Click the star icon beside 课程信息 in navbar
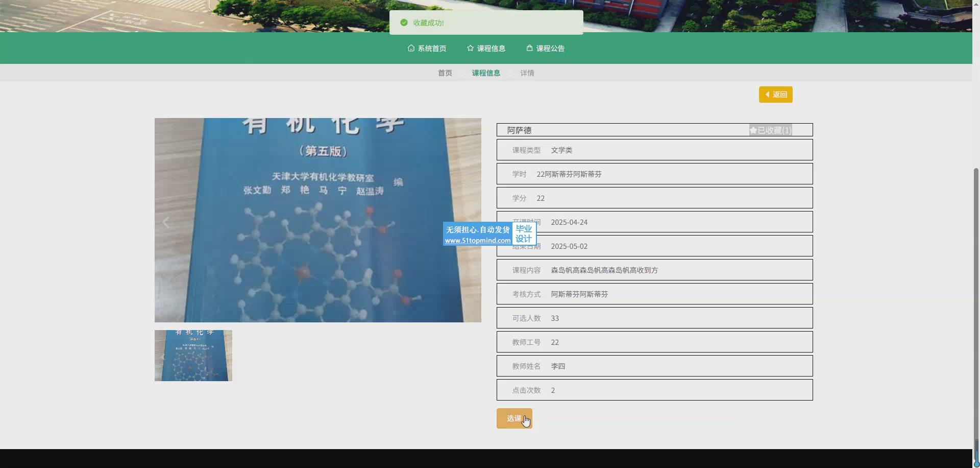 pyautogui.click(x=470, y=48)
